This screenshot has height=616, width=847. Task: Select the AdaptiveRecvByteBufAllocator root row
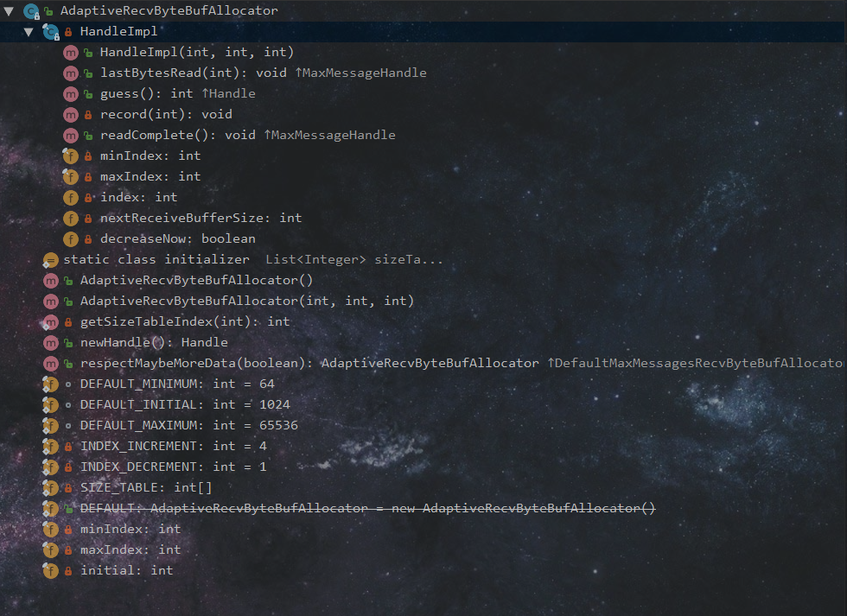[x=423, y=10]
